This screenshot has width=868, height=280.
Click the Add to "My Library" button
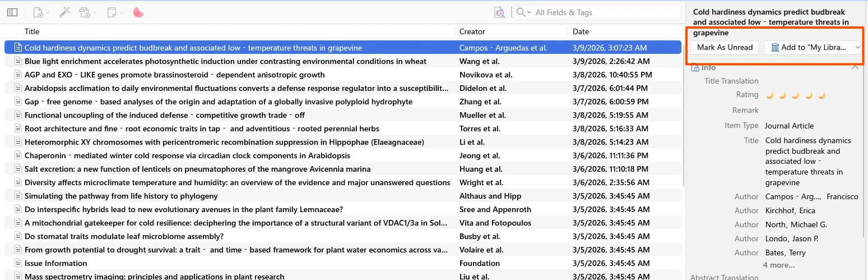[x=809, y=48]
